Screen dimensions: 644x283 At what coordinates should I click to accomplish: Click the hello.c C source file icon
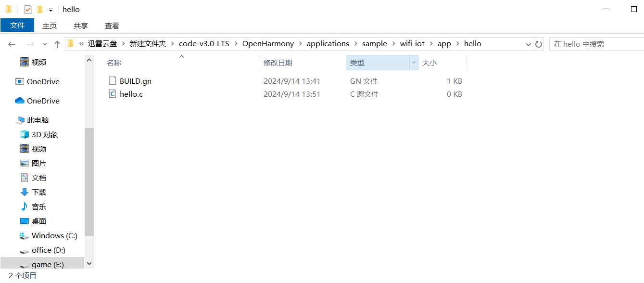click(x=113, y=94)
